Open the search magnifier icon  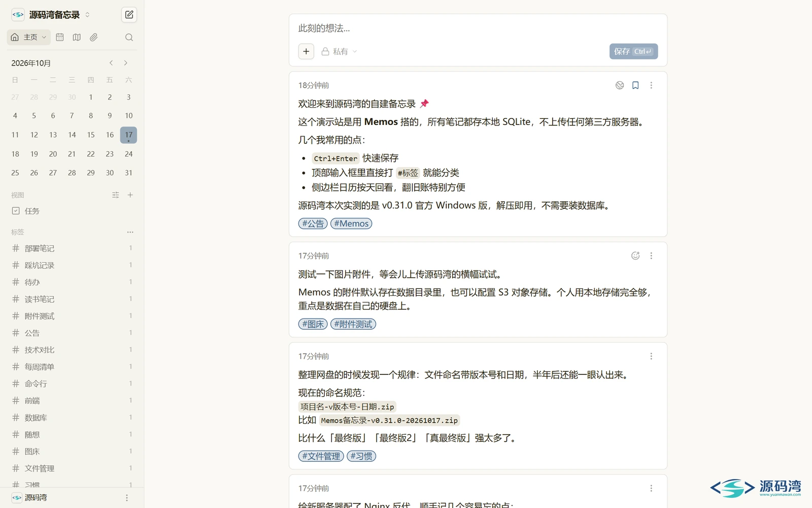click(x=129, y=37)
